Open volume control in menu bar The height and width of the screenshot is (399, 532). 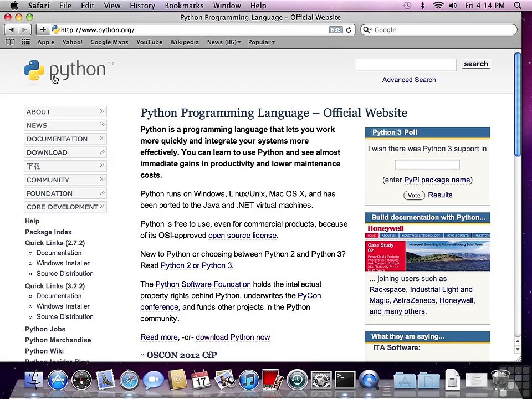[453, 6]
